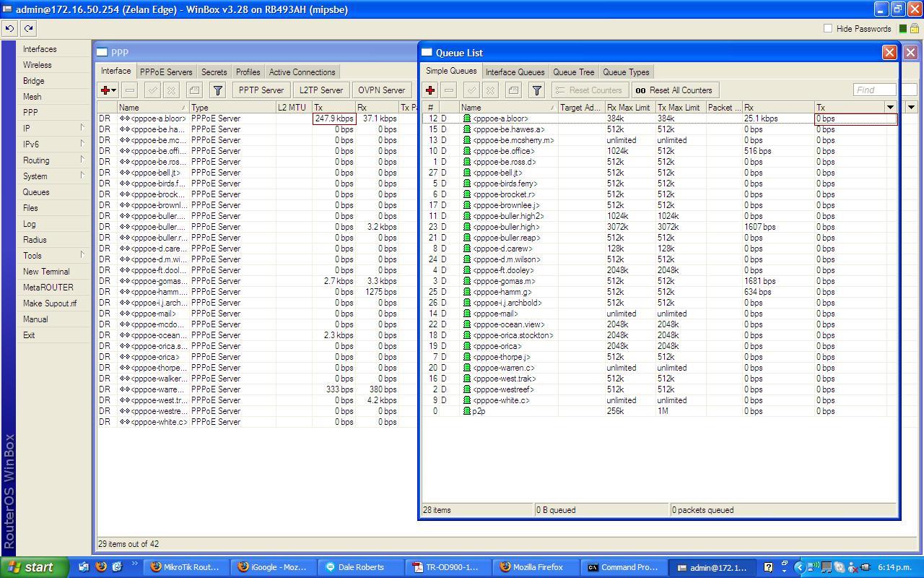Switch to the Queue Tree tab

(574, 72)
